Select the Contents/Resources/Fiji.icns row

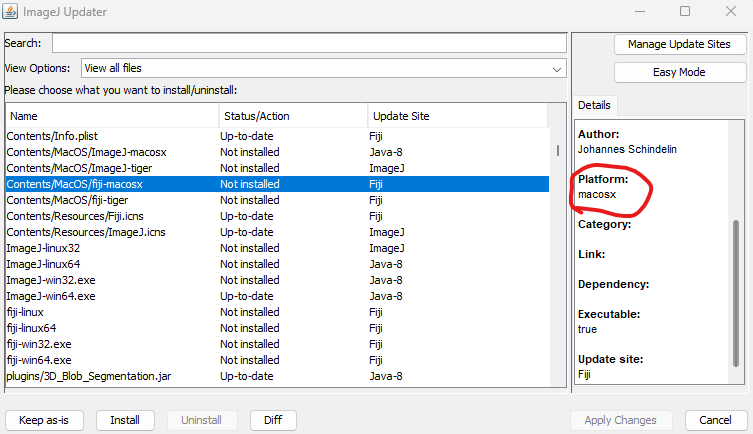pyautogui.click(x=277, y=216)
